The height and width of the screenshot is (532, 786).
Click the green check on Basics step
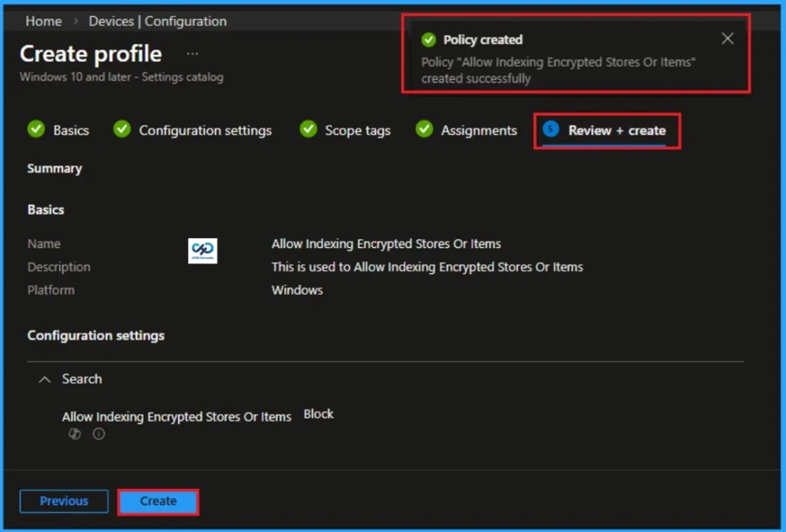point(36,130)
